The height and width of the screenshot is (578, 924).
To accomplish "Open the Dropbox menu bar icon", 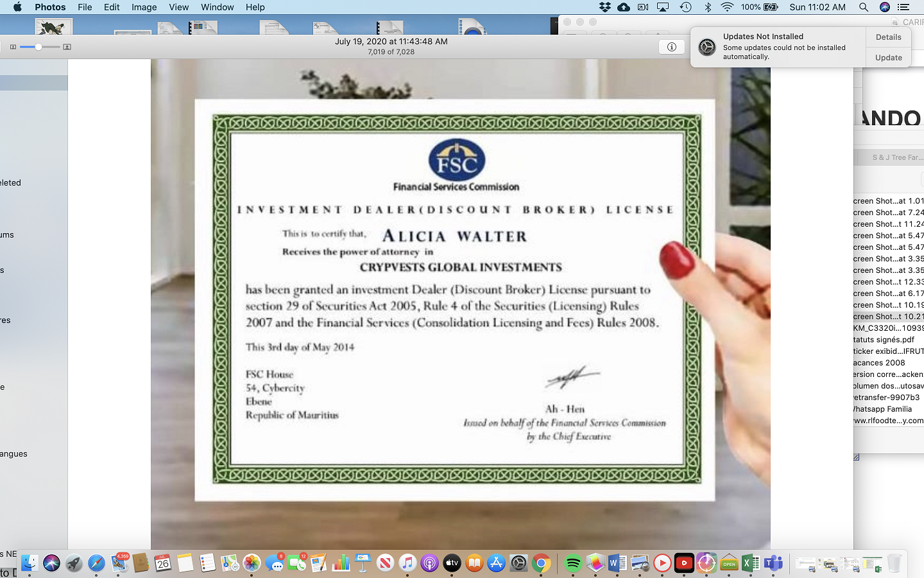I will coord(604,7).
